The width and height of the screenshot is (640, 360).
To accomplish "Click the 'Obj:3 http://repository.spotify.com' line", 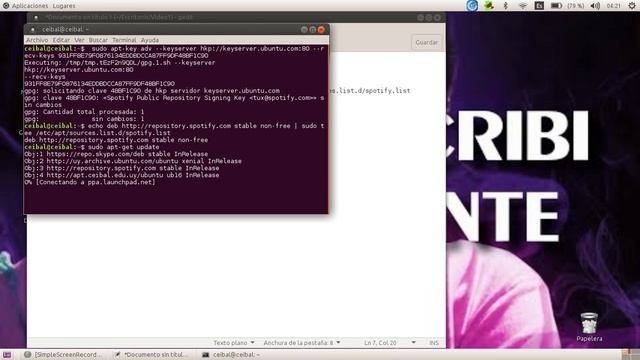I will pos(122,168).
